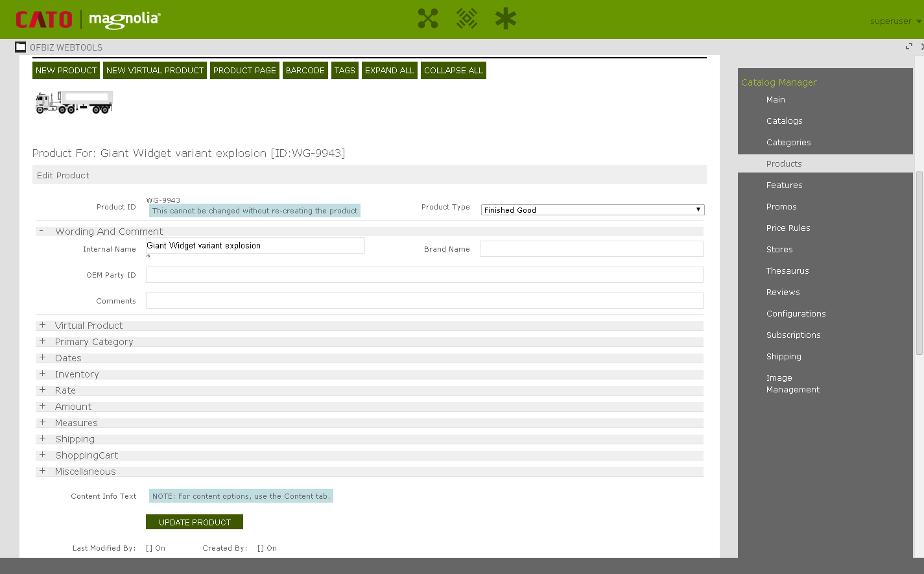
Task: Click the CATO Magnolia logo
Action: click(x=88, y=19)
